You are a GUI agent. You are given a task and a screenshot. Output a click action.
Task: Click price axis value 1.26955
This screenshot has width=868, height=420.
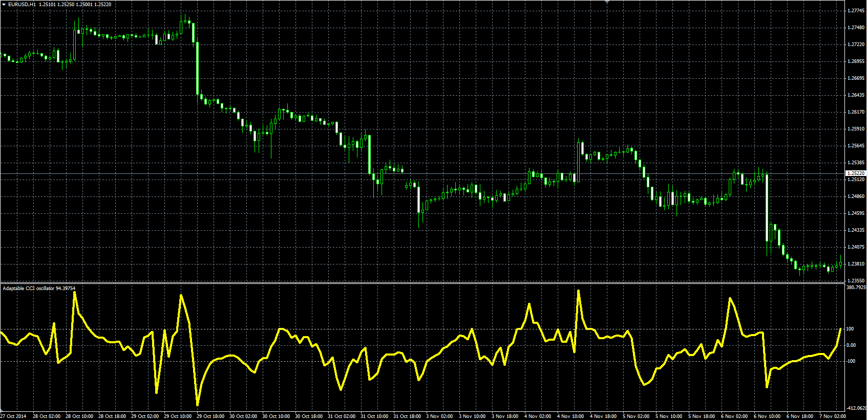[x=856, y=61]
